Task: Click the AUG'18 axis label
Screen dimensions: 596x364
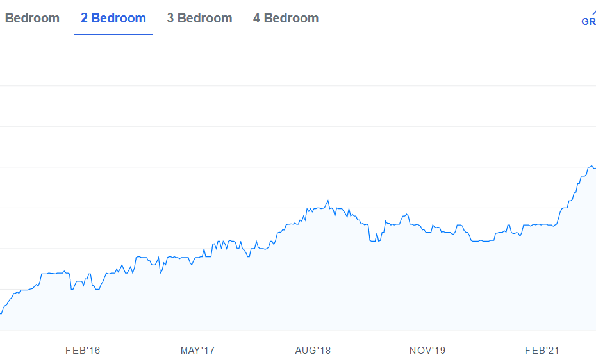Action: point(313,351)
